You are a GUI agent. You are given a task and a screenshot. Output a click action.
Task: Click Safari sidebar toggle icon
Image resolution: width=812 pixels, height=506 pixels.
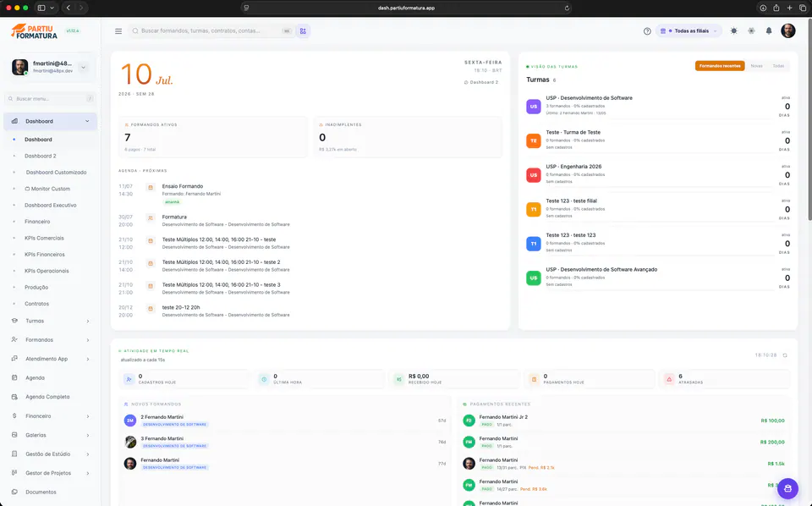pyautogui.click(x=41, y=8)
